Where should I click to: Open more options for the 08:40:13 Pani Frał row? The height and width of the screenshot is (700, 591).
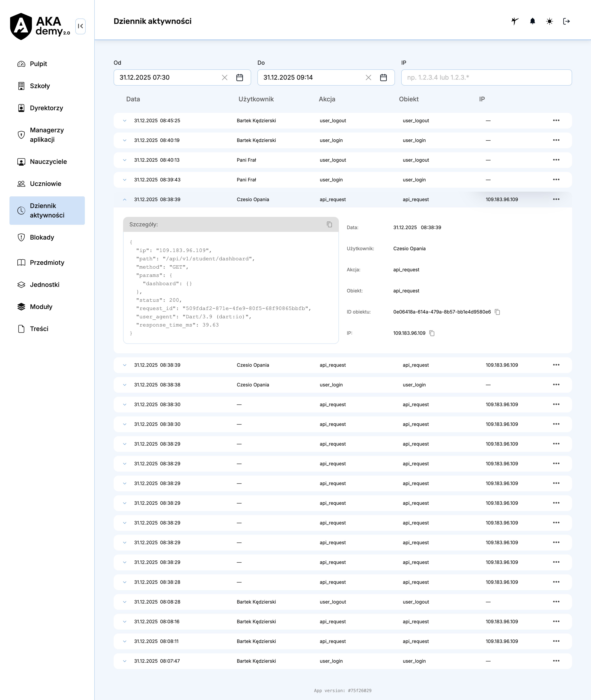[x=556, y=160]
